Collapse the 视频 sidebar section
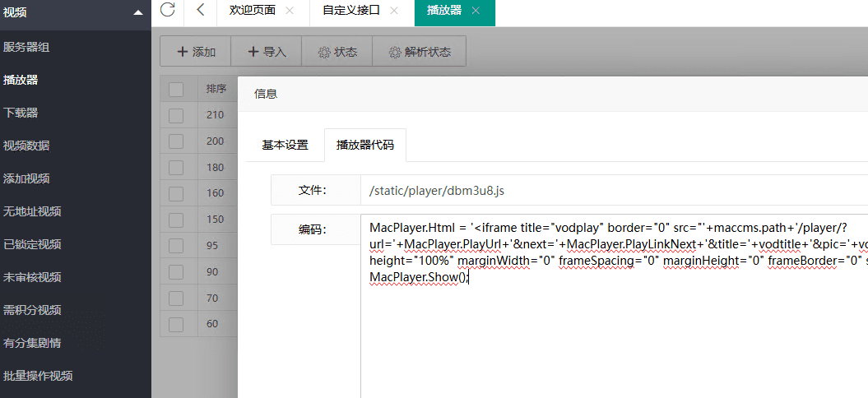Screen dimensions: 868x398 tap(138, 12)
